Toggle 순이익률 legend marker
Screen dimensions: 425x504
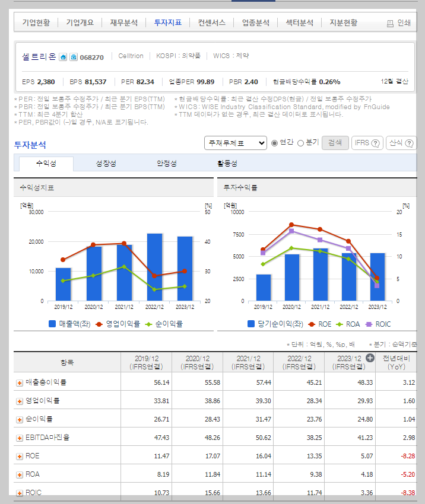tap(148, 324)
